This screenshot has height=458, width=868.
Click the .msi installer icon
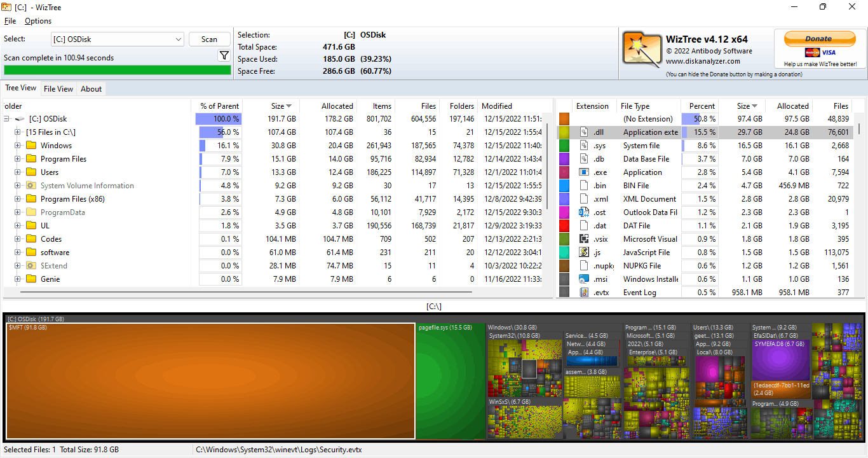click(584, 279)
